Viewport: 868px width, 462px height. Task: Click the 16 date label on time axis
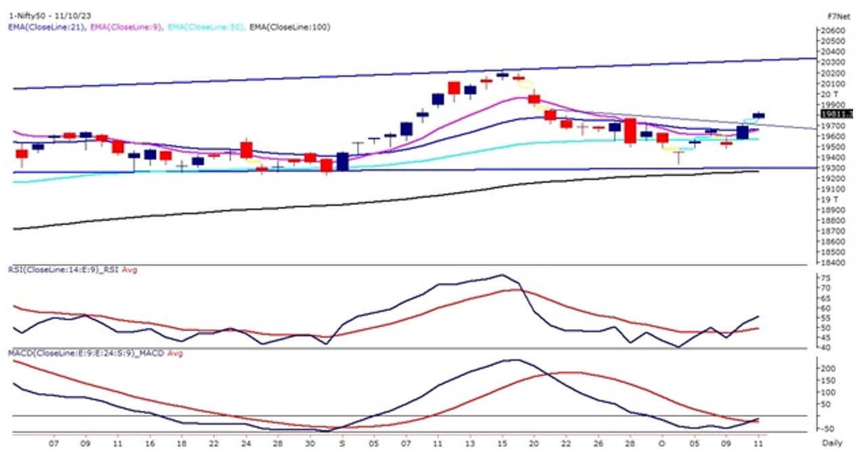[x=150, y=442]
